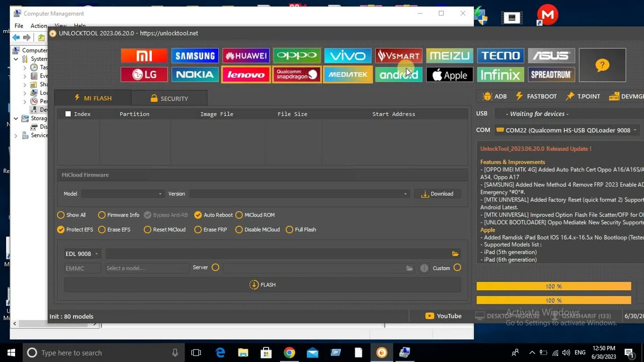Viewport: 644px width, 362px height.
Task: Toggle Protect EFS option
Action: (75, 230)
